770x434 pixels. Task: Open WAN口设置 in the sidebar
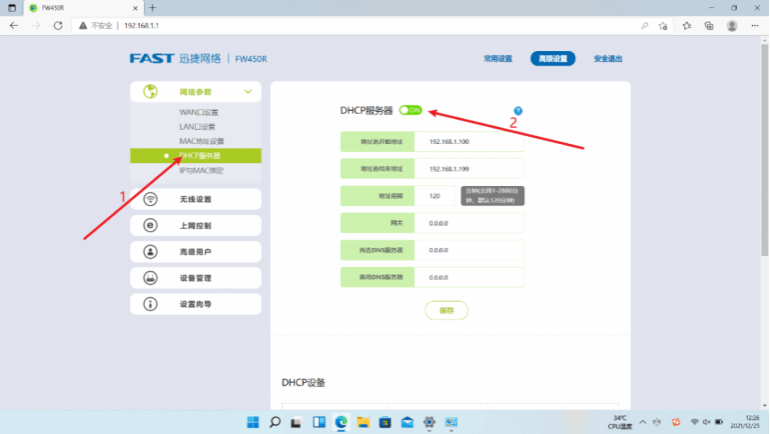click(x=198, y=113)
